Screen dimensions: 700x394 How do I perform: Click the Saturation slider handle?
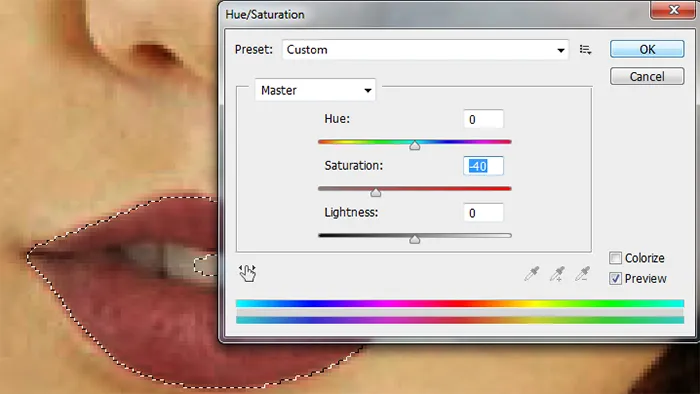click(x=376, y=192)
